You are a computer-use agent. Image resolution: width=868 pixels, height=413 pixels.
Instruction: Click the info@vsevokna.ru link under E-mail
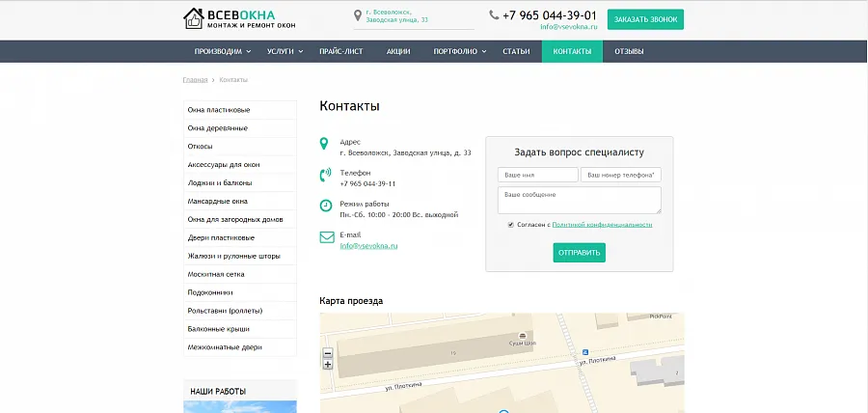[368, 245]
